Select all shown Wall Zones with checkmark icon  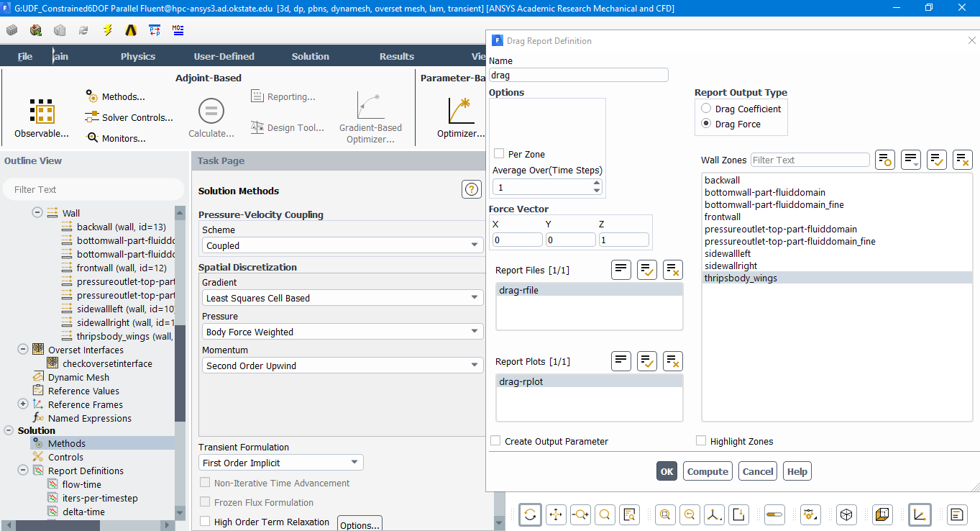[x=937, y=160]
